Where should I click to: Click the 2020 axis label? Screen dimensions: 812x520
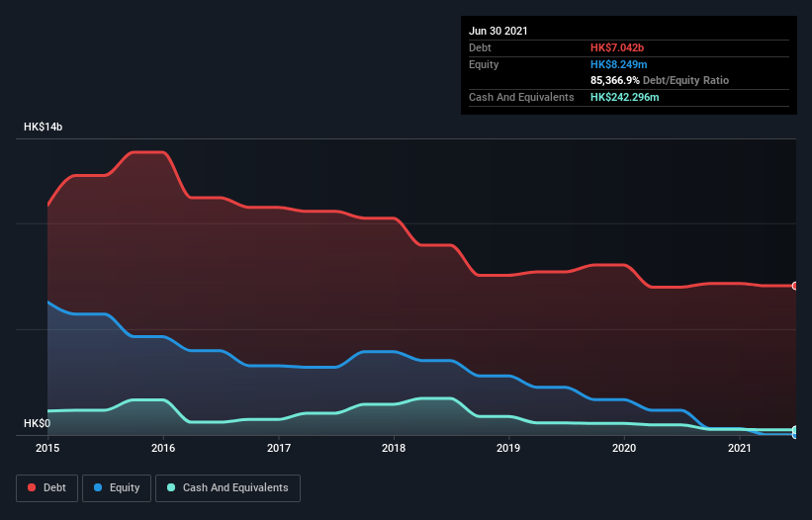click(624, 448)
